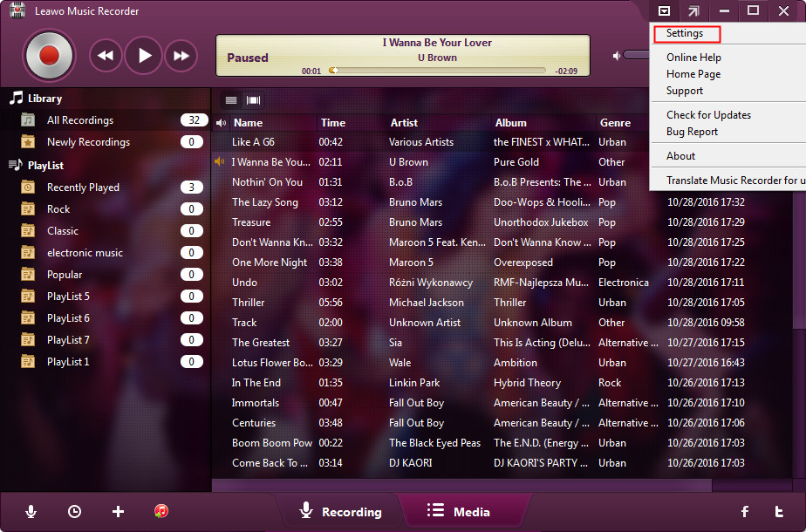Open the Twitter share icon

tap(779, 512)
